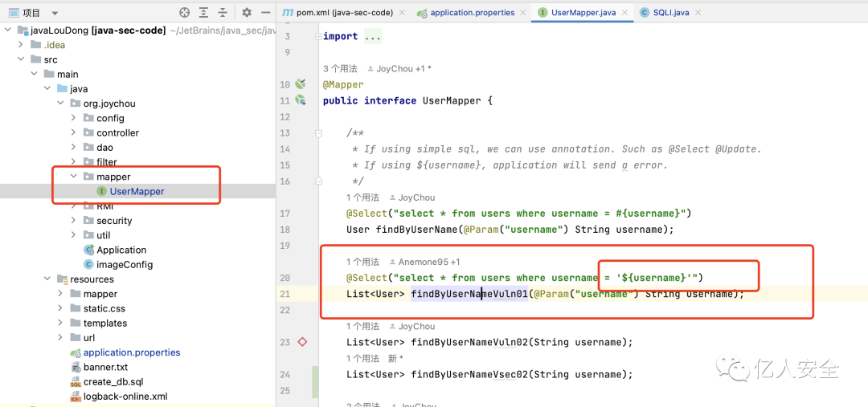Click the locate-file target icon in the Project toolbar
Image resolution: width=868 pixels, height=407 pixels.
coord(184,12)
